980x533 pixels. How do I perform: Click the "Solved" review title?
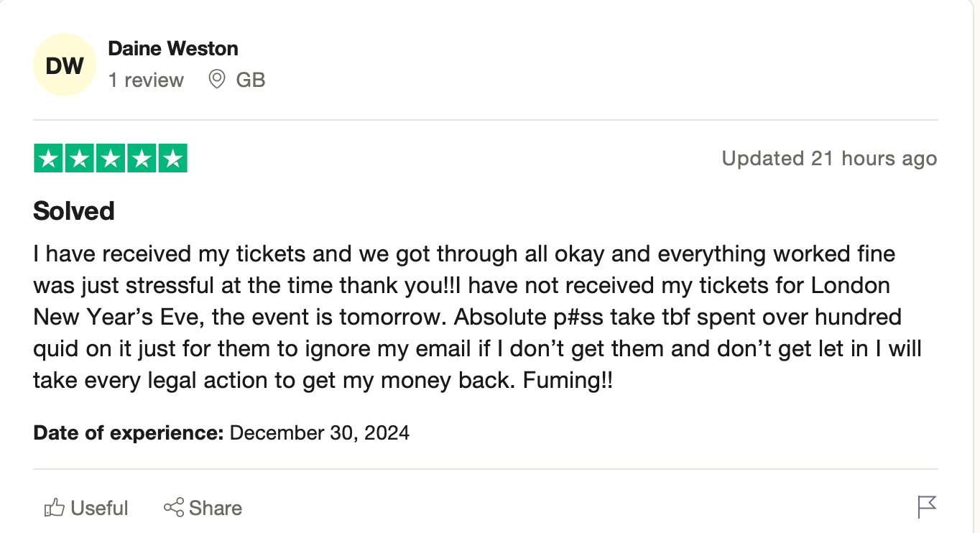pyautogui.click(x=74, y=211)
